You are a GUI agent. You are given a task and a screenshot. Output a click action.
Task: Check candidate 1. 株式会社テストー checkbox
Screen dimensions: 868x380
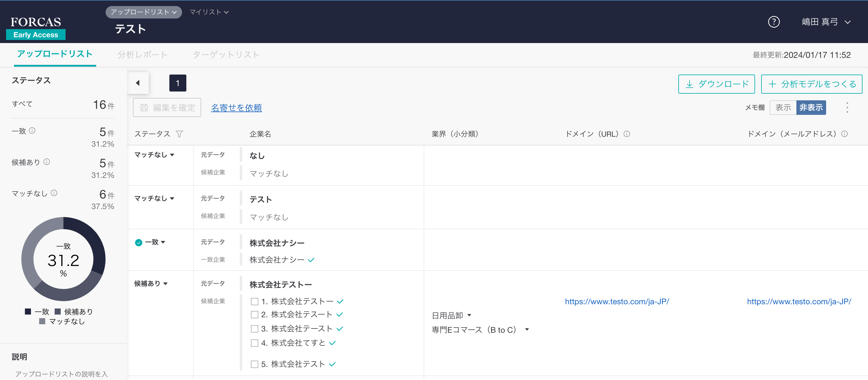[x=254, y=302]
